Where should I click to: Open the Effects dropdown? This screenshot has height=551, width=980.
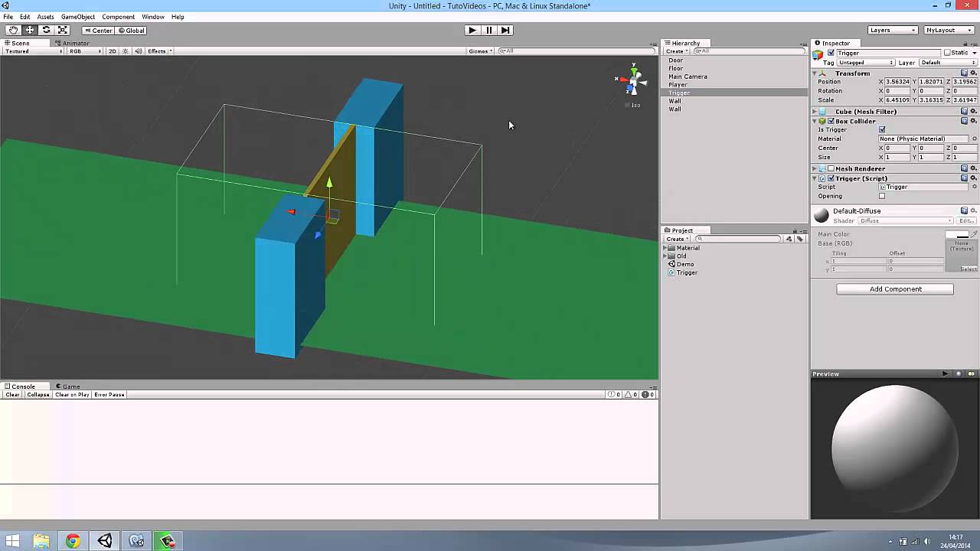[159, 51]
